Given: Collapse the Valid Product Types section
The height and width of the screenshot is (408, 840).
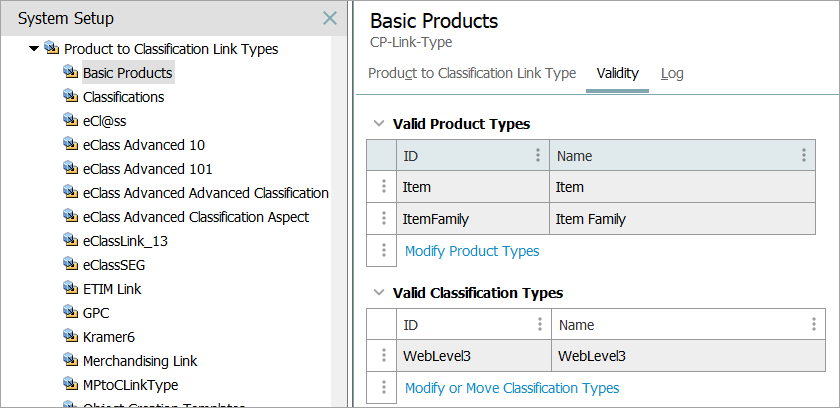Looking at the screenshot, I should (379, 124).
